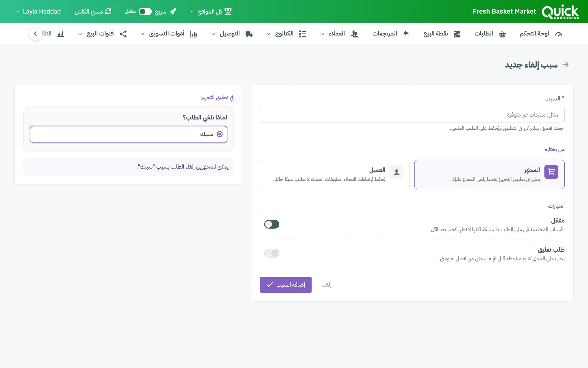
Task: Click the purple cart icon on المجهّز card
Action: coord(551,172)
